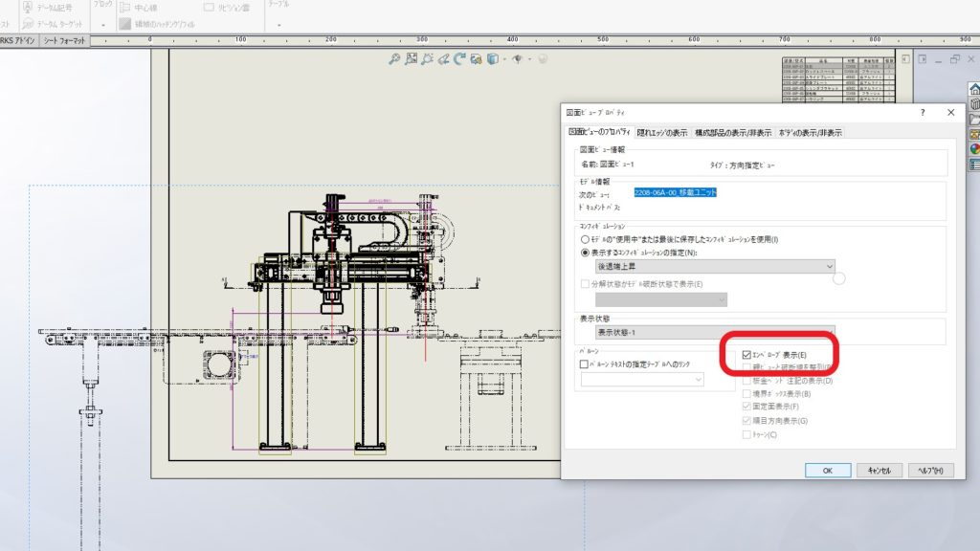Click the Rotate View icon in view toolbar

pos(459,59)
